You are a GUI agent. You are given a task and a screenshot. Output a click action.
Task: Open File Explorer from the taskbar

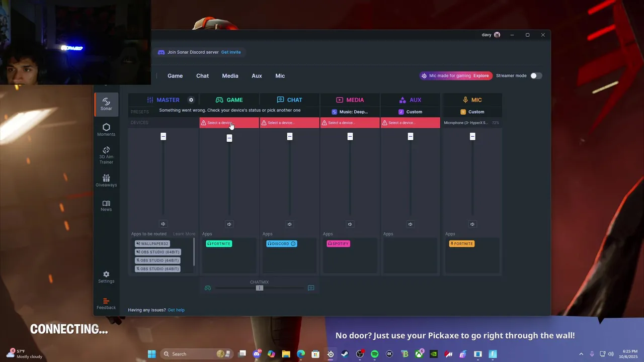(x=286, y=354)
